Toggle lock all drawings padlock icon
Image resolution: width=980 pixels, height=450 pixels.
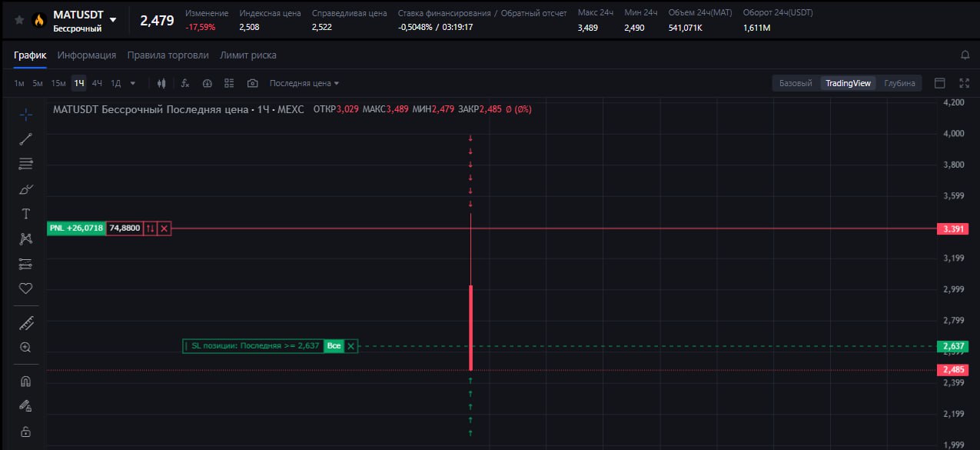pyautogui.click(x=25, y=432)
